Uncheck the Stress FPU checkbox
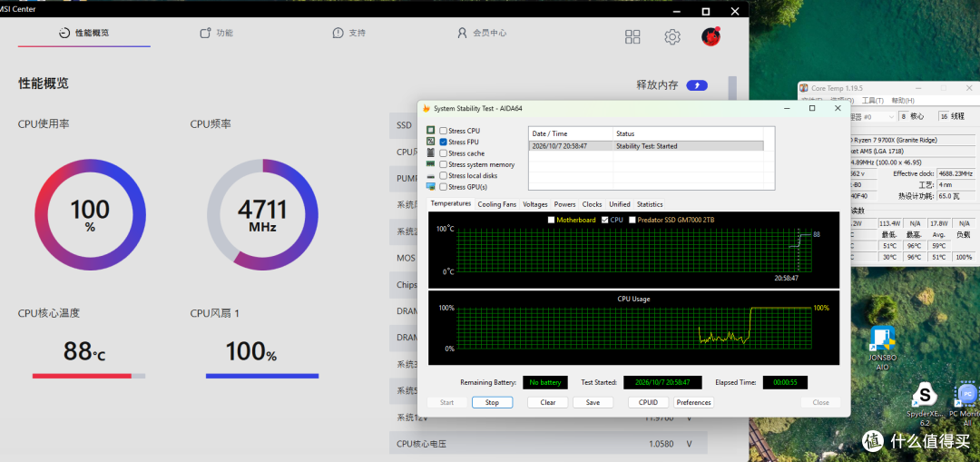Image resolution: width=980 pixels, height=462 pixels. (x=443, y=142)
